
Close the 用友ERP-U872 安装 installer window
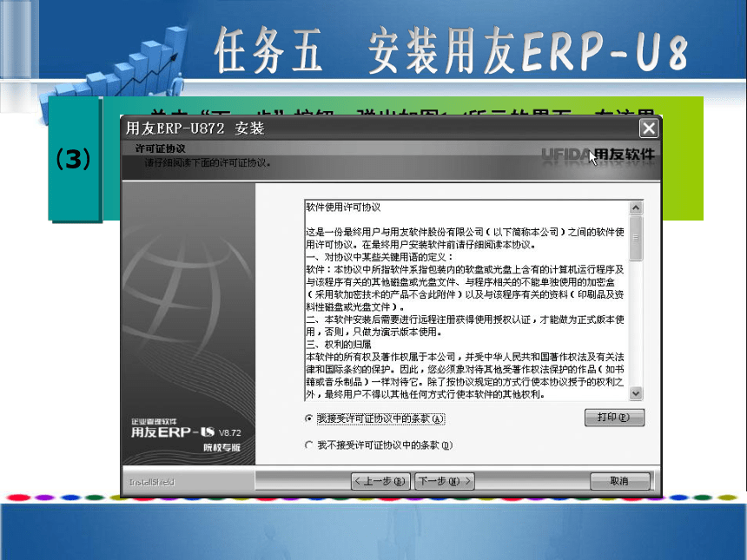[648, 128]
